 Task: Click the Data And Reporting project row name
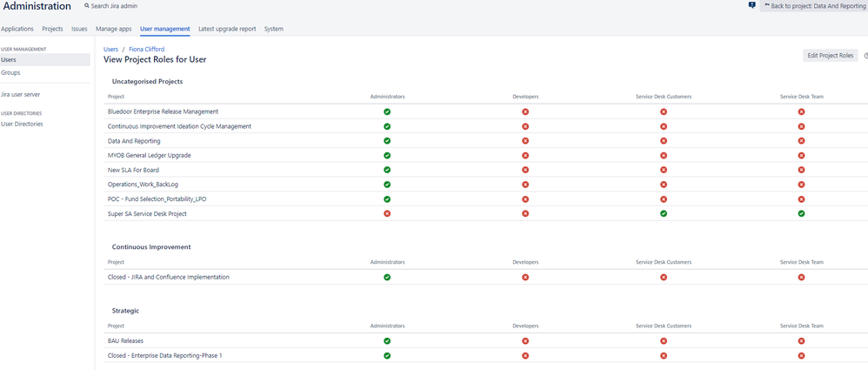(134, 141)
